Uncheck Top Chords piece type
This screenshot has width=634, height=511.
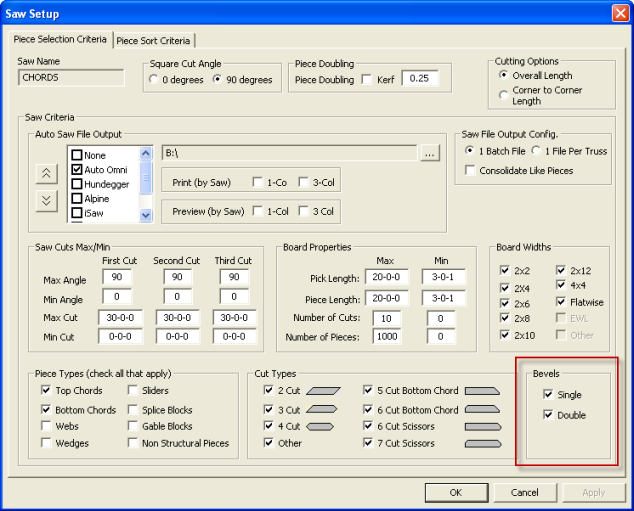click(46, 390)
